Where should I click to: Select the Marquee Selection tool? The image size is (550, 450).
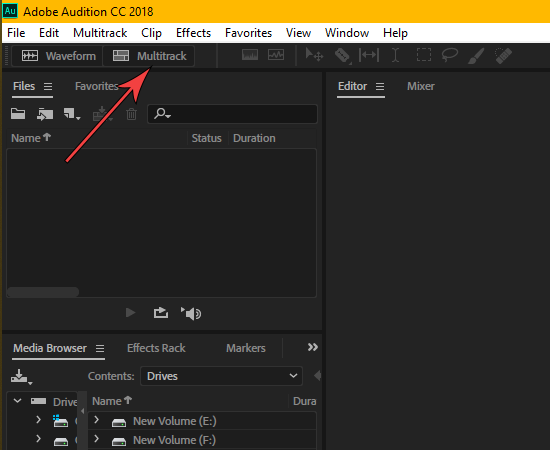424,55
